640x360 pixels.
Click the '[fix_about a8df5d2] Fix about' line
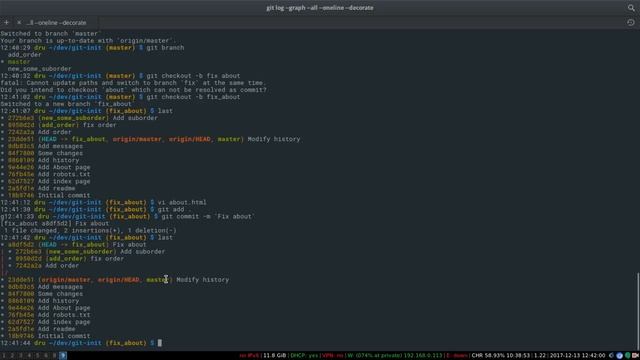(55, 223)
